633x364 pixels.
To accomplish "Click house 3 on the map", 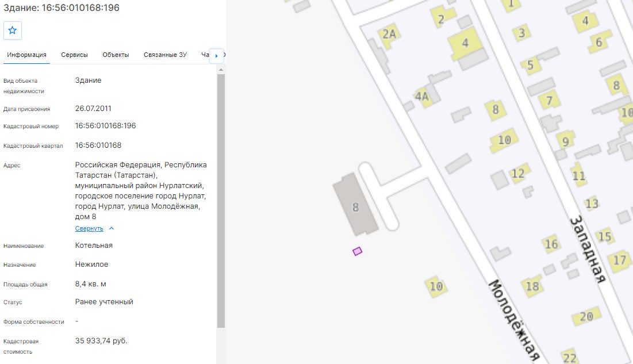I will click(x=521, y=33).
